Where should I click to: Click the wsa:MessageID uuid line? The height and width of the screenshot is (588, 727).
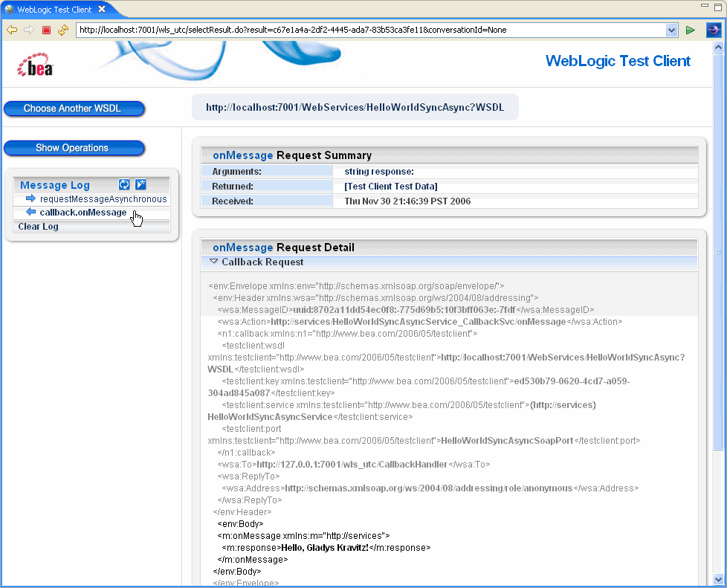pos(406,310)
